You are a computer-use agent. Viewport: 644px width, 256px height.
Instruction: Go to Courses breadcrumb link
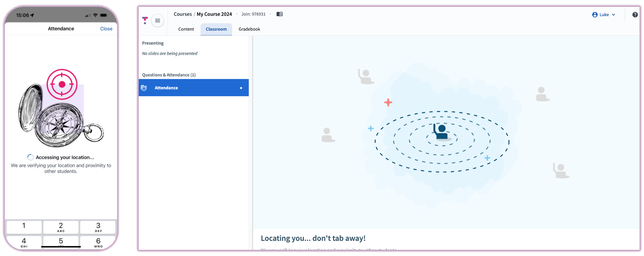point(183,14)
